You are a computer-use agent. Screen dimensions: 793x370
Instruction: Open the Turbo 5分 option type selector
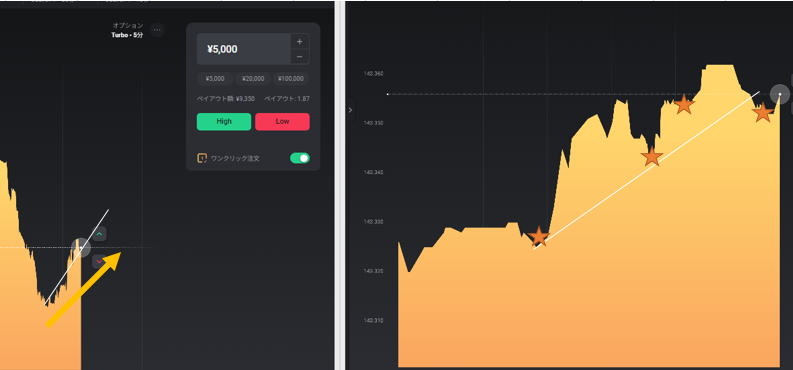pyautogui.click(x=127, y=30)
